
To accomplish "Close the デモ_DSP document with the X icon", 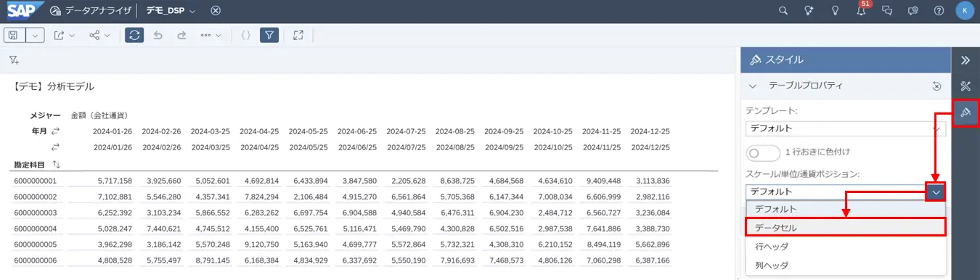I will click(216, 11).
